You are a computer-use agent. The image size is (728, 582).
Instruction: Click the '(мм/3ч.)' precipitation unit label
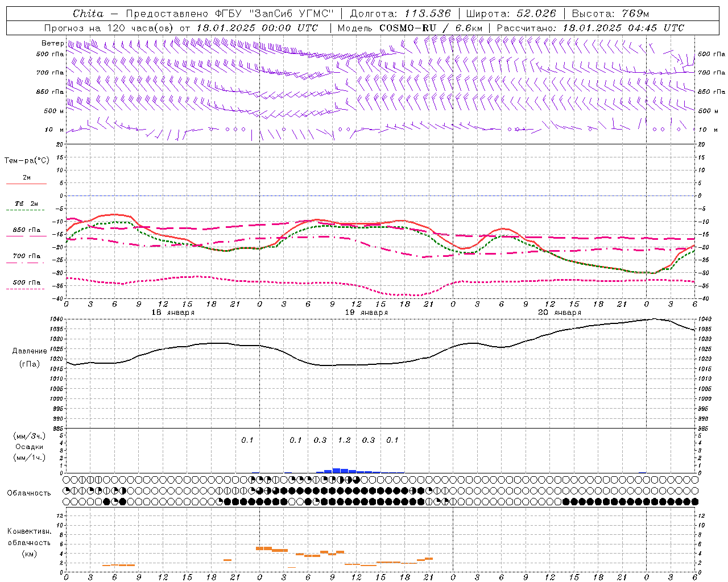tap(28, 436)
